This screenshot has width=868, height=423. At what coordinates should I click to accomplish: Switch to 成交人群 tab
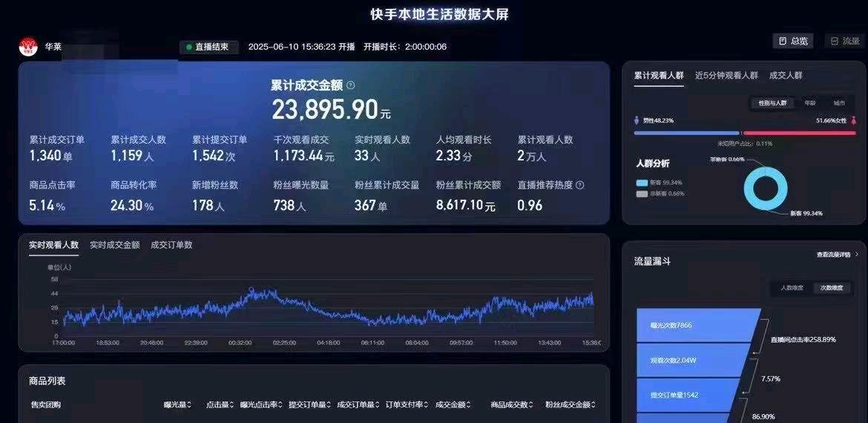786,75
